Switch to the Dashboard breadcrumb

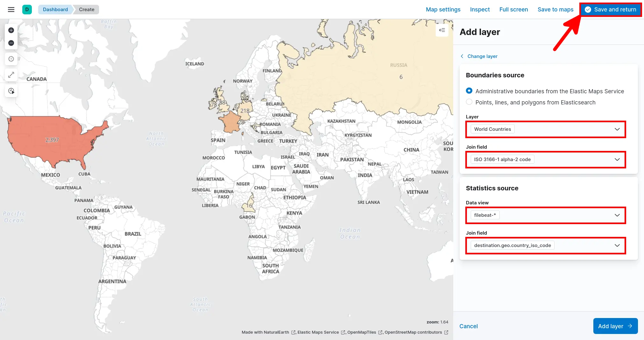(55, 9)
